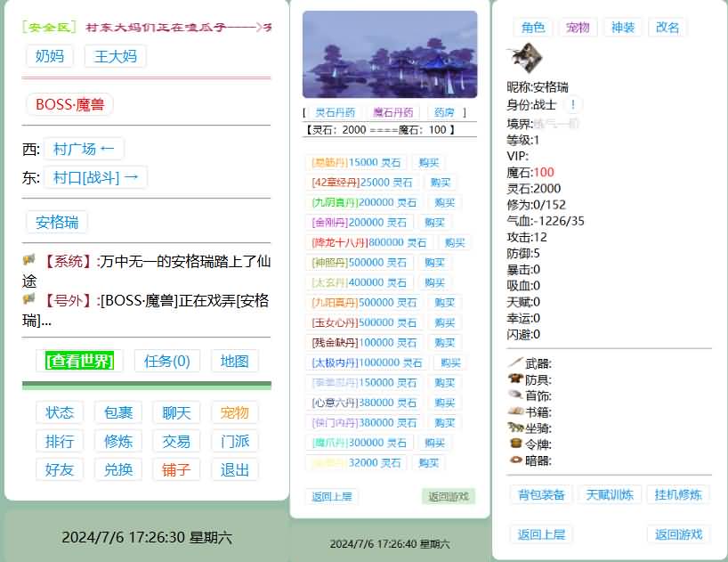The image size is (728, 562).
Task: Click the 挂机修炼 button
Action: [x=678, y=495]
